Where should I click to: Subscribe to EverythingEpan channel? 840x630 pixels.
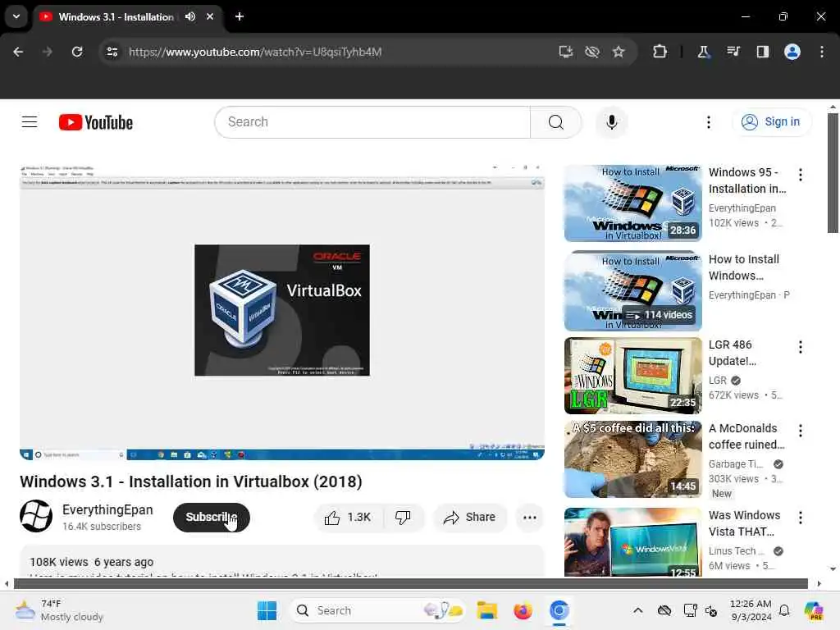coord(211,518)
